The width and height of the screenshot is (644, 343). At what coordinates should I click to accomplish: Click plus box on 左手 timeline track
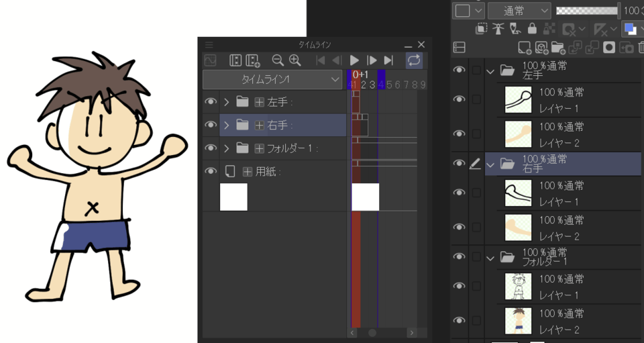(259, 102)
